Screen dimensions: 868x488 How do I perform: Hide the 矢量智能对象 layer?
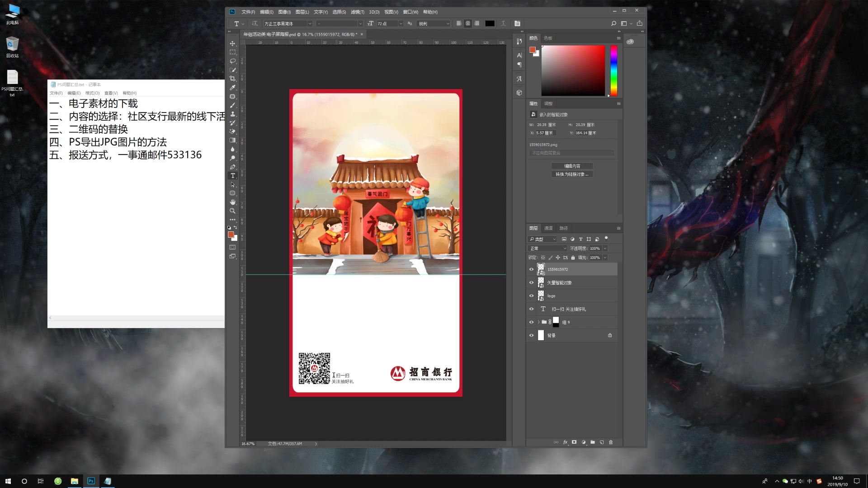point(531,283)
